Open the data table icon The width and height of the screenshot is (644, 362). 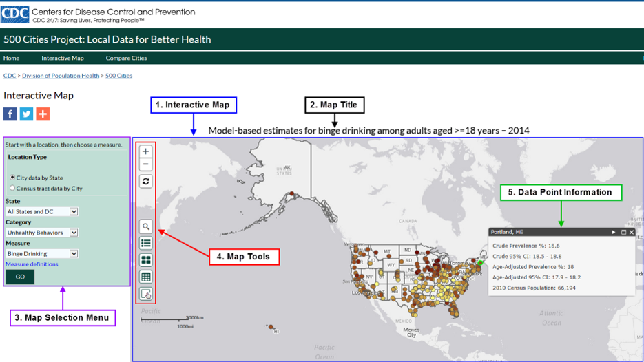click(145, 277)
